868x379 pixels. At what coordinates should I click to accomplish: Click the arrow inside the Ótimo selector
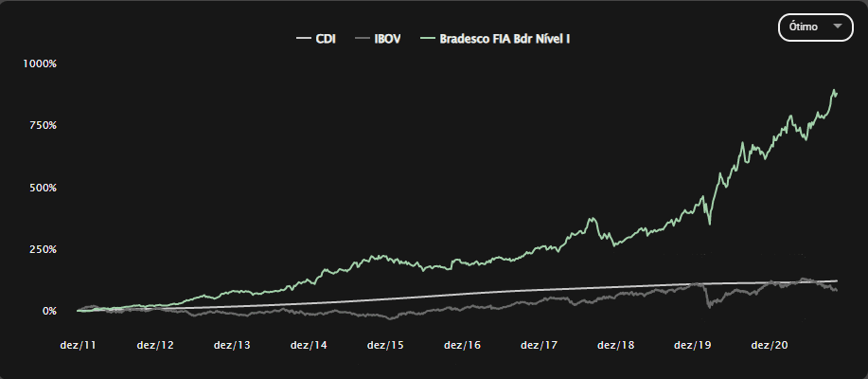pyautogui.click(x=837, y=27)
